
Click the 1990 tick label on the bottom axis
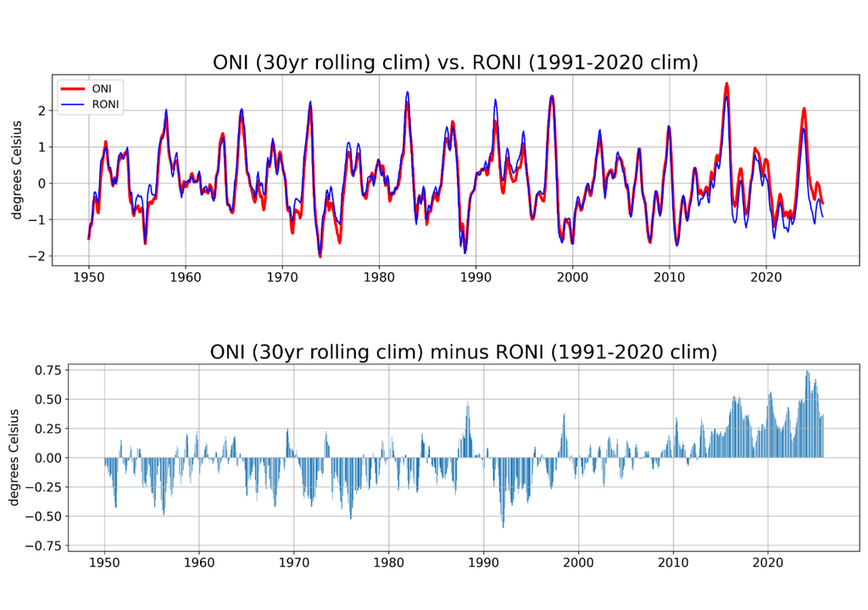tap(482, 562)
